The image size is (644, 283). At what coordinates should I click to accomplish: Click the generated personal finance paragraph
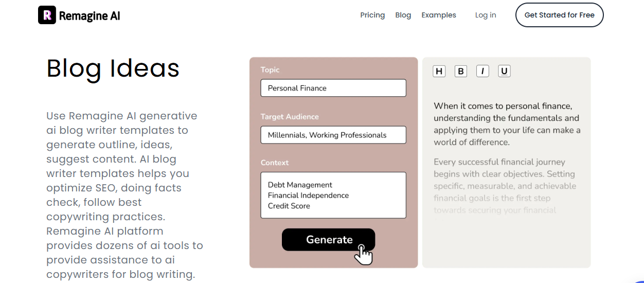coord(507,124)
